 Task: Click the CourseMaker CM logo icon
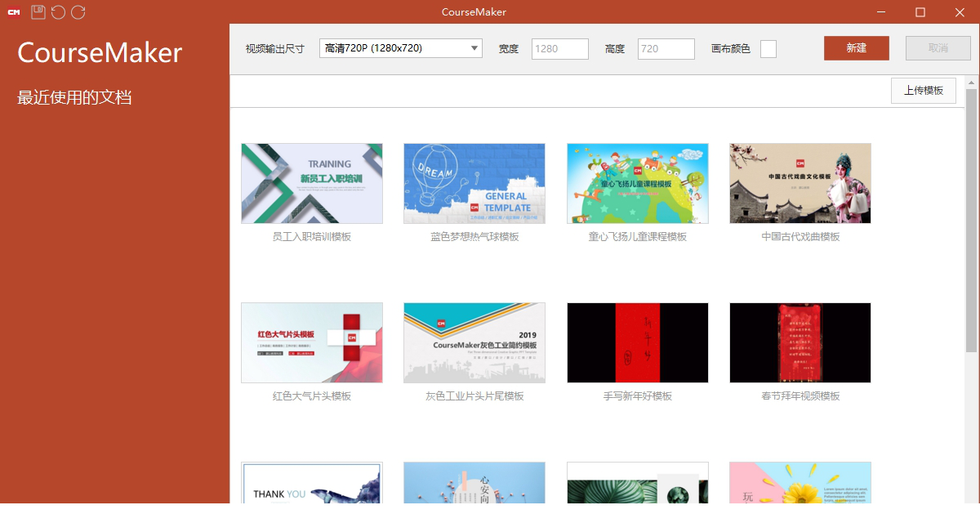click(14, 11)
